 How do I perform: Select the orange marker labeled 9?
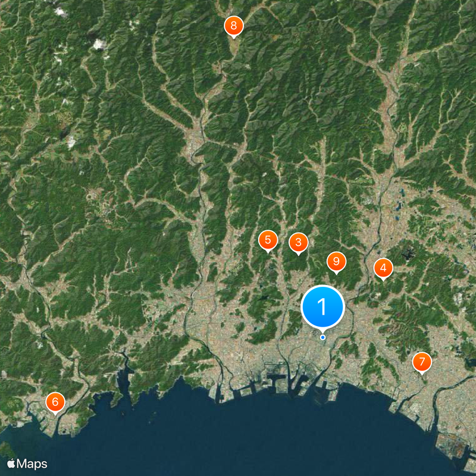(x=336, y=262)
